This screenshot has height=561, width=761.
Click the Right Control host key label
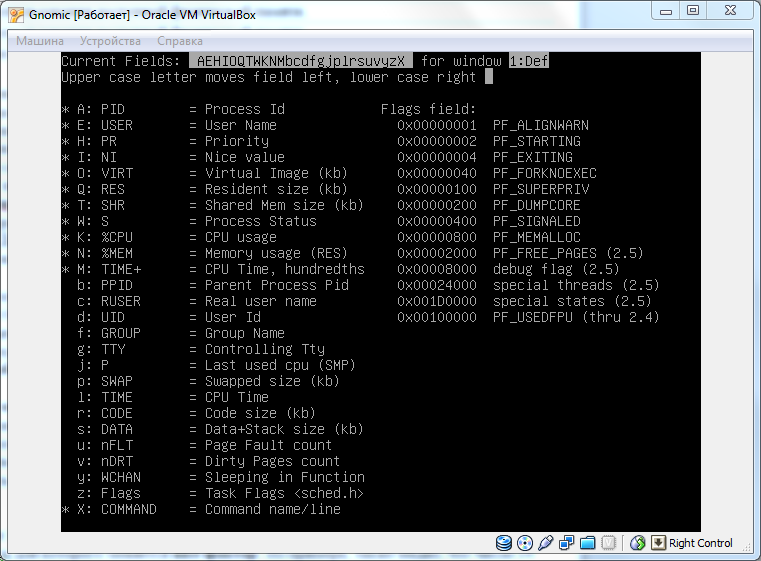[x=700, y=543]
